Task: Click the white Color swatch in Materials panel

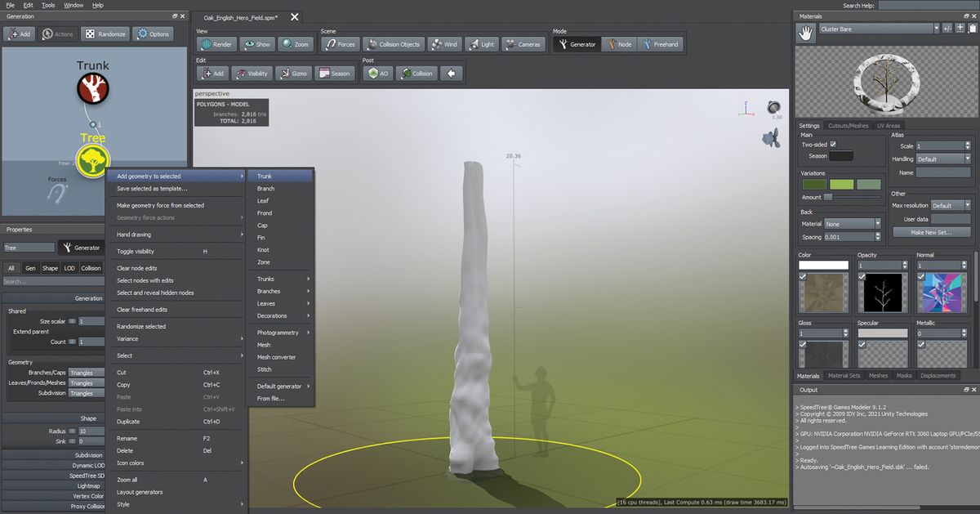Action: [x=822, y=264]
